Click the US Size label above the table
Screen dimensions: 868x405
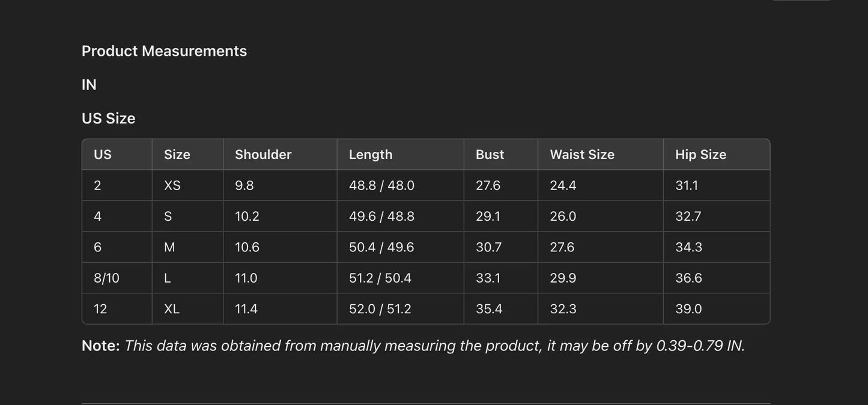click(x=108, y=118)
